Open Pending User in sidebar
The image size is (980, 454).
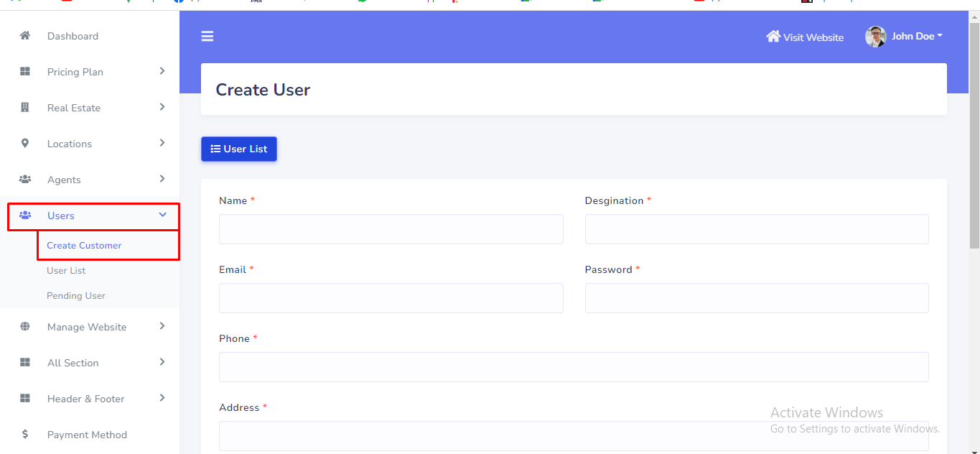76,296
